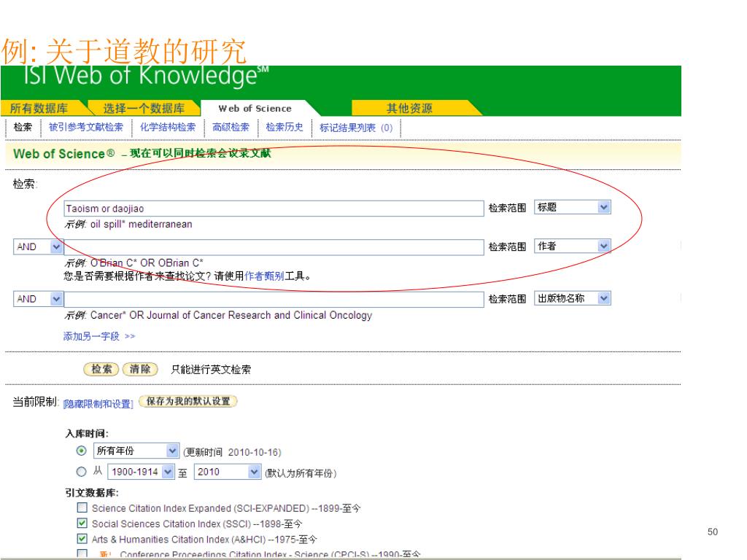Click 隐藏限制和设置 link
Image resolution: width=747 pixels, height=560 pixels.
(x=98, y=404)
